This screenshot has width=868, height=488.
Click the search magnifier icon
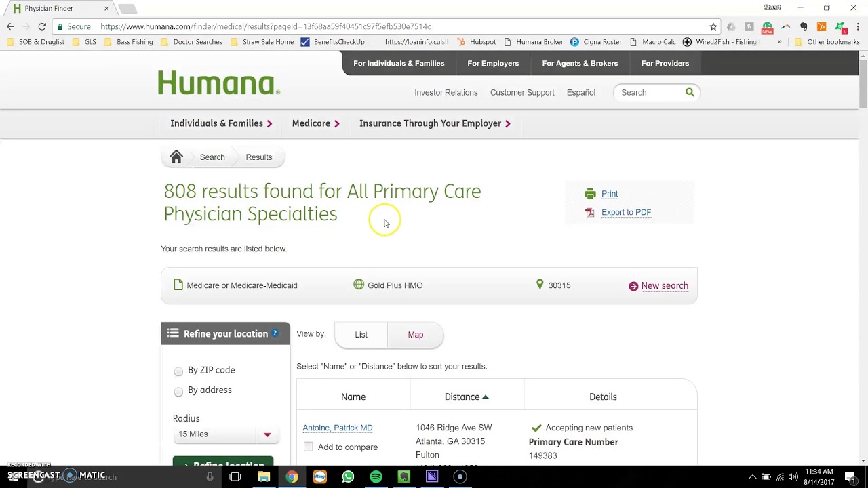(690, 92)
